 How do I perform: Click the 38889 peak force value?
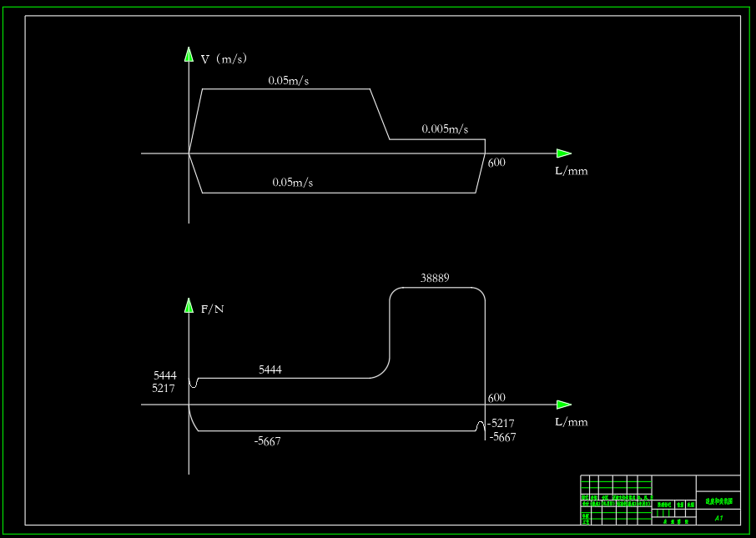435,278
